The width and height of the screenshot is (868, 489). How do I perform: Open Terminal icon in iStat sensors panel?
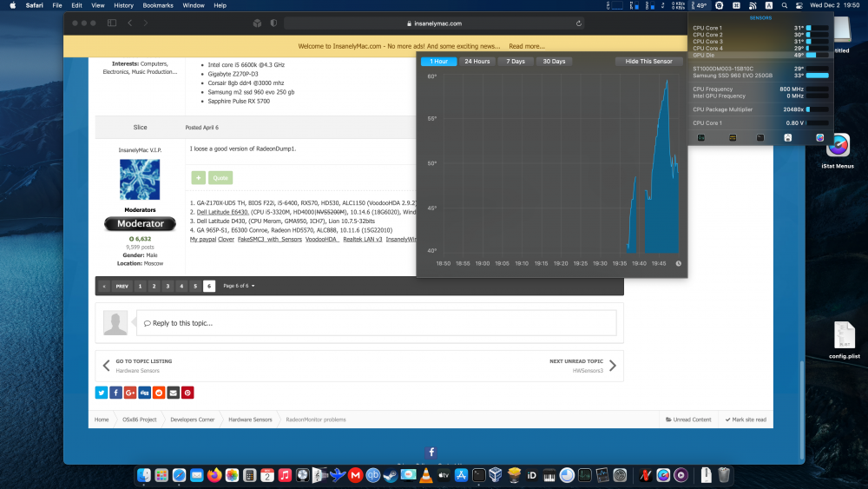760,137
